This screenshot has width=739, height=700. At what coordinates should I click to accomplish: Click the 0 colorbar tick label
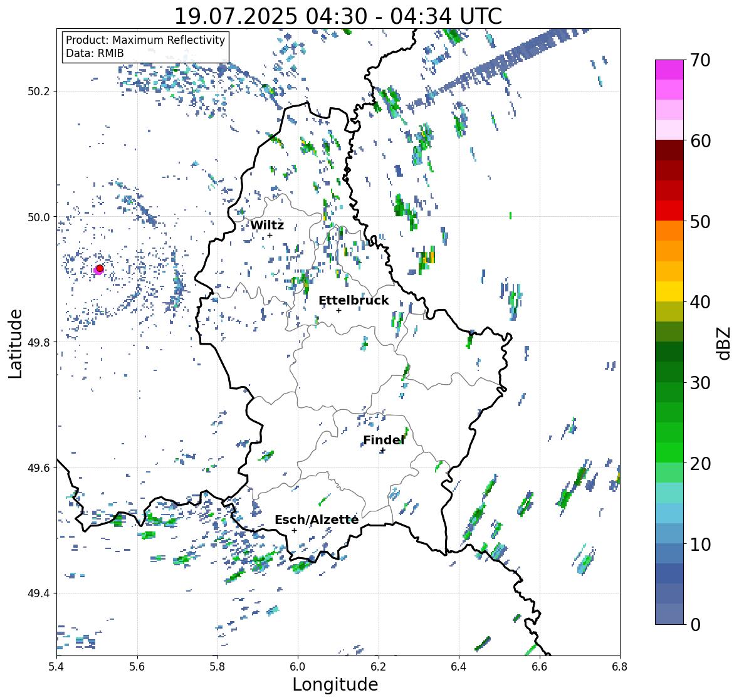696,625
